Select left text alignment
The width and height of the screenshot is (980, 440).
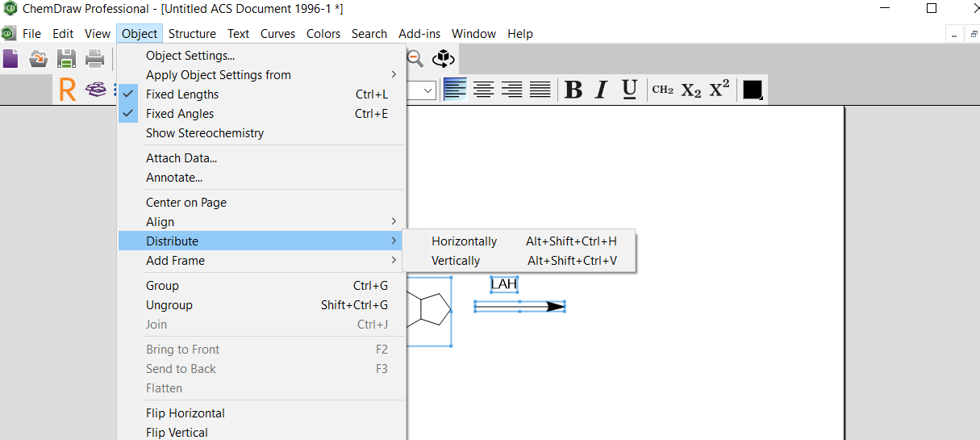[455, 90]
